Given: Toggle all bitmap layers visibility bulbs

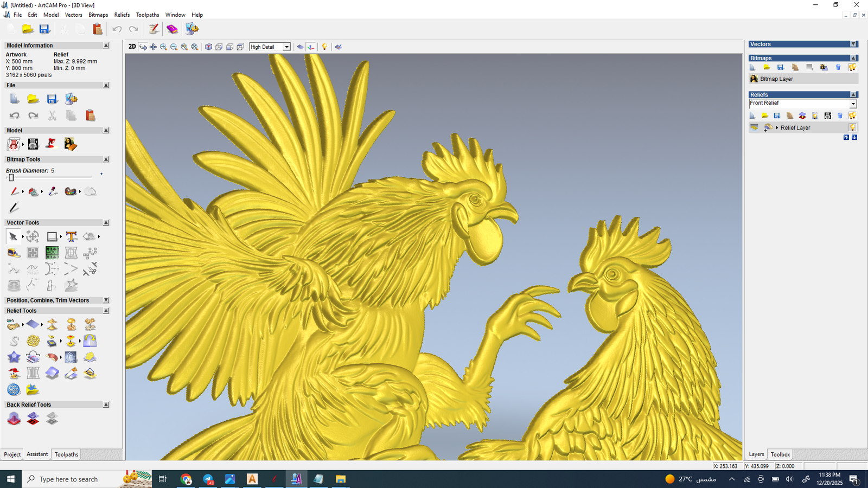Looking at the screenshot, I should point(852,67).
